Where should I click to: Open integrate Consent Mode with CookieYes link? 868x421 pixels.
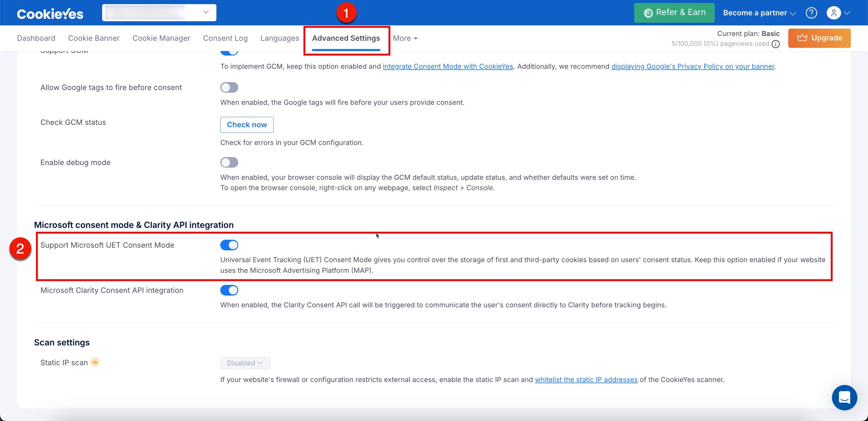click(x=448, y=66)
